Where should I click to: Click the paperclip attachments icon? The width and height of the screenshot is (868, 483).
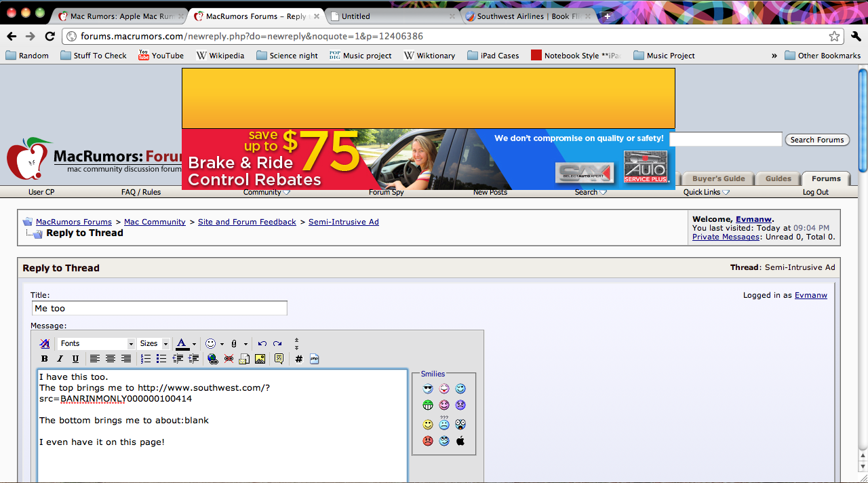pyautogui.click(x=234, y=344)
